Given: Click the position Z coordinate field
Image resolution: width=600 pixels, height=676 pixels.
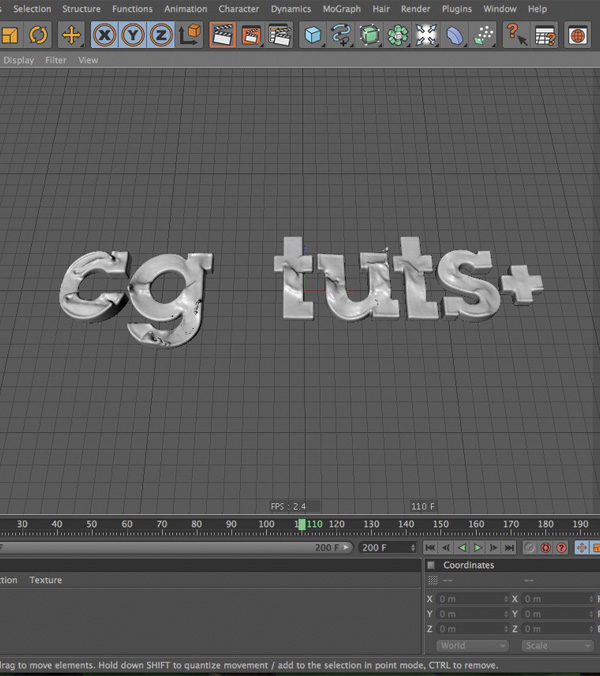Looking at the screenshot, I should pyautogui.click(x=473, y=629).
